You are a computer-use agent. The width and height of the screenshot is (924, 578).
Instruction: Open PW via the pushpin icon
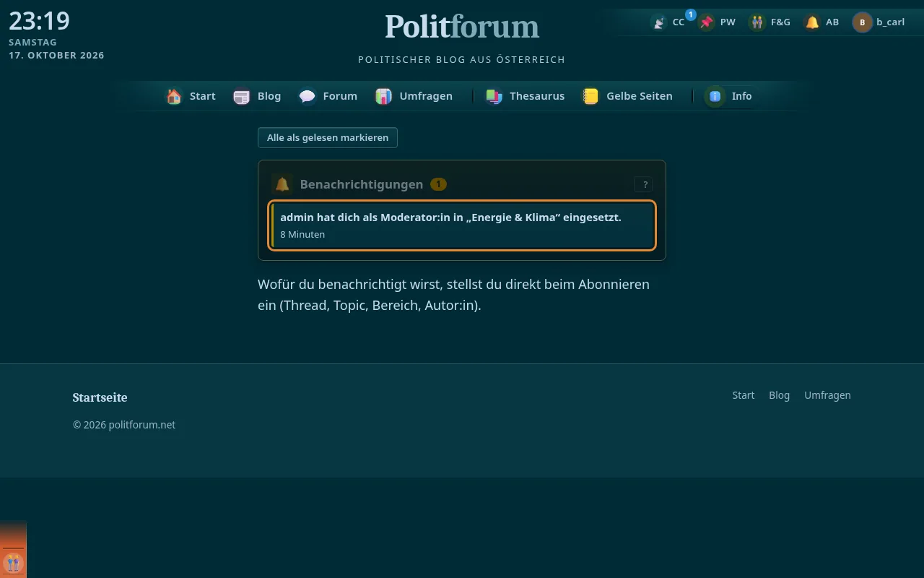click(x=707, y=22)
